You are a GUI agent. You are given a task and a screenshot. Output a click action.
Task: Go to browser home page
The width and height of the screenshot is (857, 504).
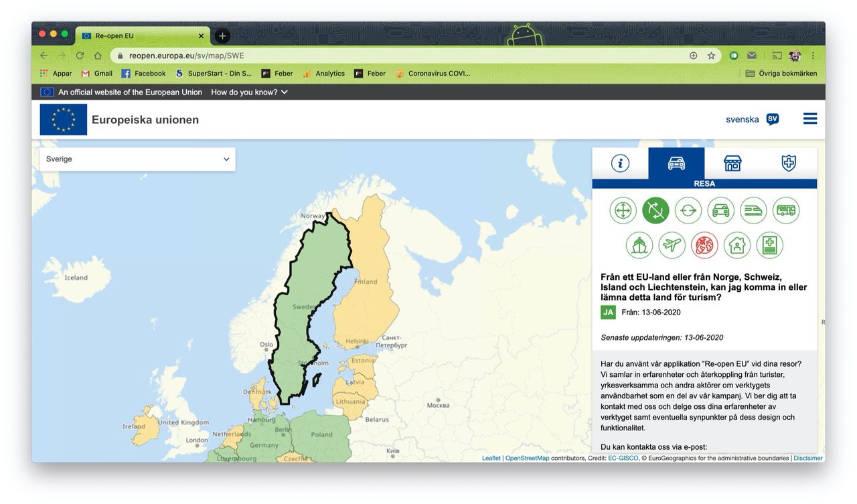click(98, 56)
